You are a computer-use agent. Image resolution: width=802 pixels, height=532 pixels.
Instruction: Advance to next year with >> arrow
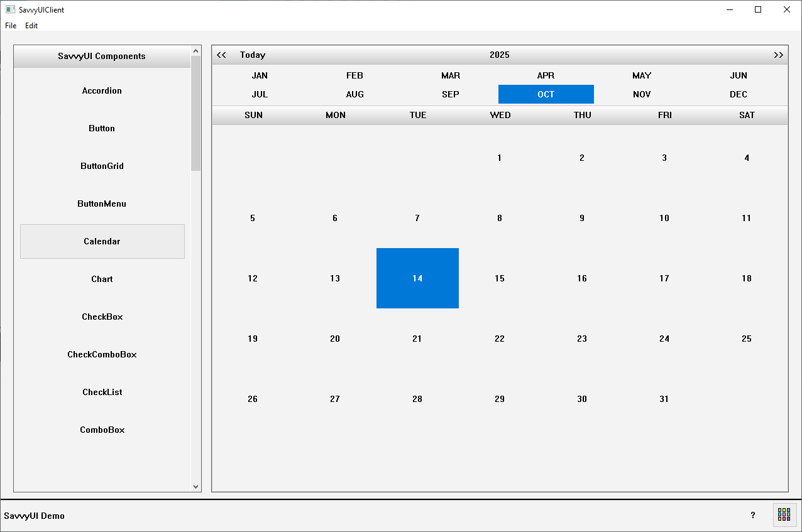point(778,55)
